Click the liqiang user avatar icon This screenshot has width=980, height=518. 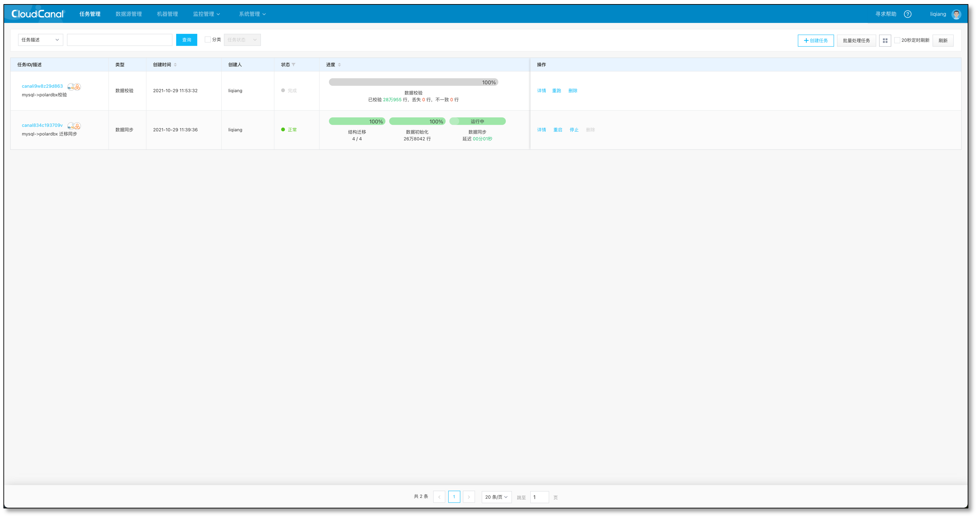956,14
